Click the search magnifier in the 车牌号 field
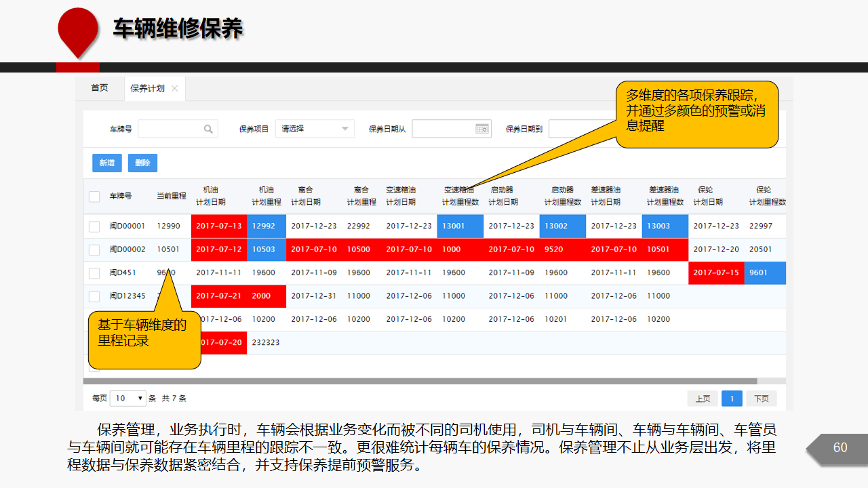Viewport: 868px width, 488px height. [x=208, y=129]
